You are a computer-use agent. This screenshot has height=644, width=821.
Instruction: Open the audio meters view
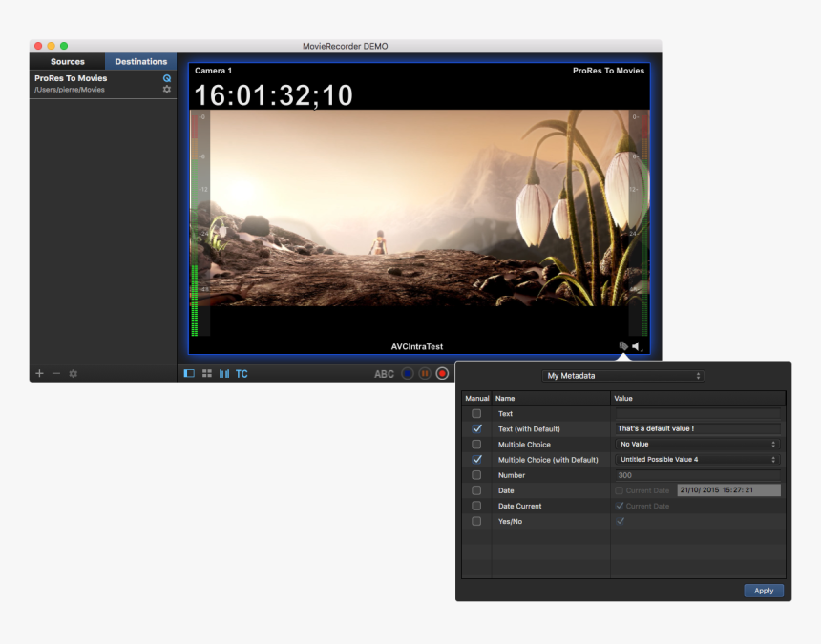click(226, 374)
